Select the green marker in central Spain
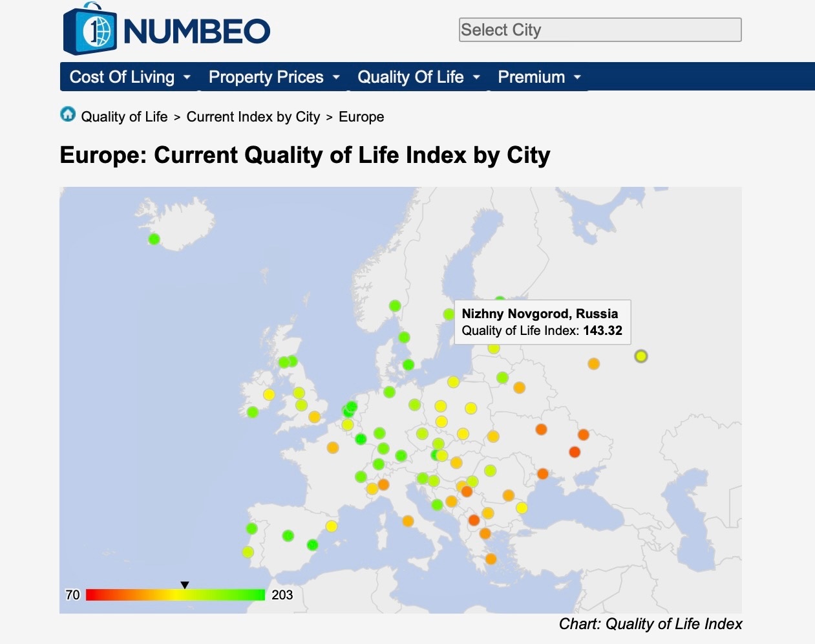 pos(288,536)
